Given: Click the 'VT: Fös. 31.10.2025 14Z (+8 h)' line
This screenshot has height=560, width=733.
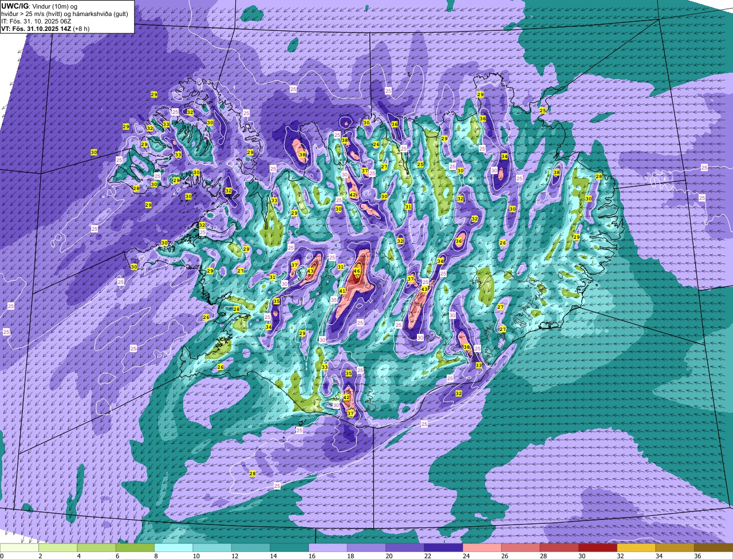Looking at the screenshot, I should (45, 28).
